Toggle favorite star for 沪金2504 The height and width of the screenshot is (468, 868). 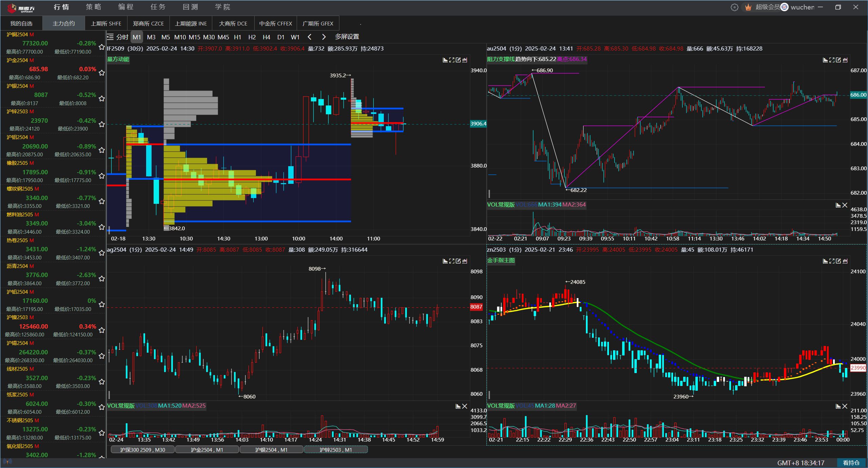point(101,73)
